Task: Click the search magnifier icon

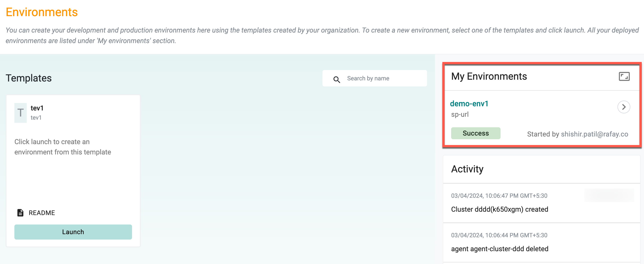Action: 337,79
